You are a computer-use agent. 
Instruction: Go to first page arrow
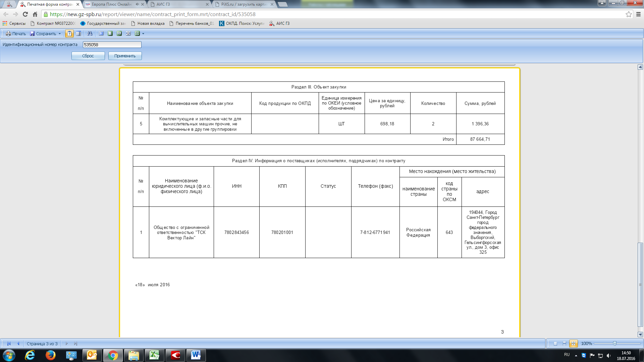point(9,344)
